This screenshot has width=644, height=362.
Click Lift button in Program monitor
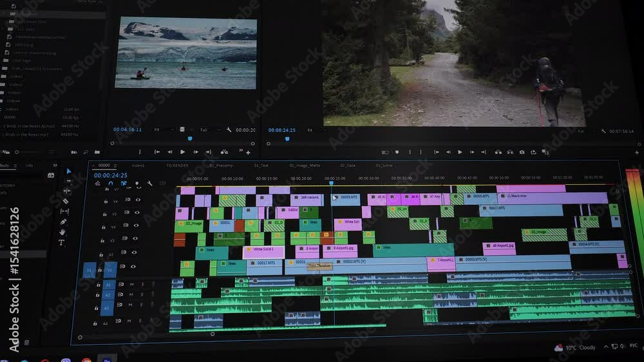pyautogui.click(x=498, y=152)
